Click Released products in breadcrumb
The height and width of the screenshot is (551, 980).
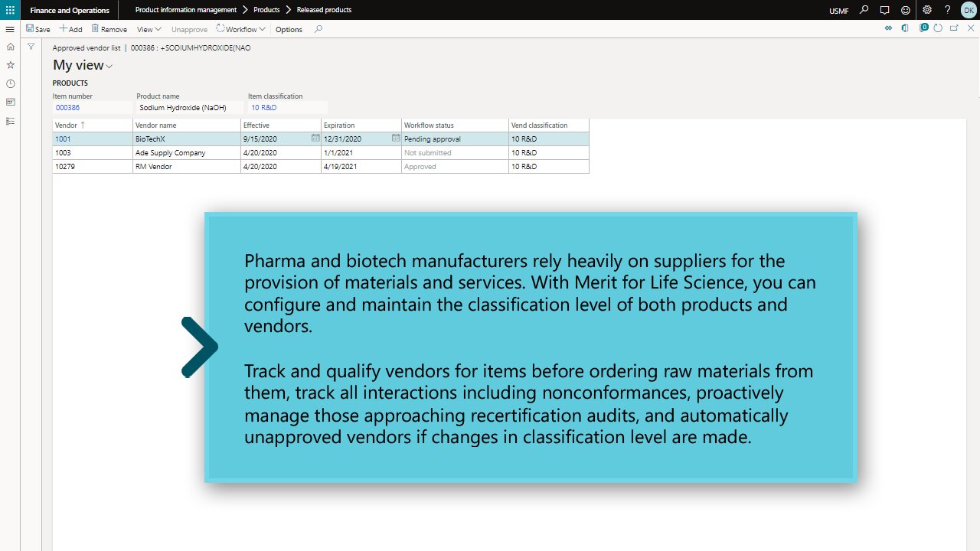[x=325, y=10]
